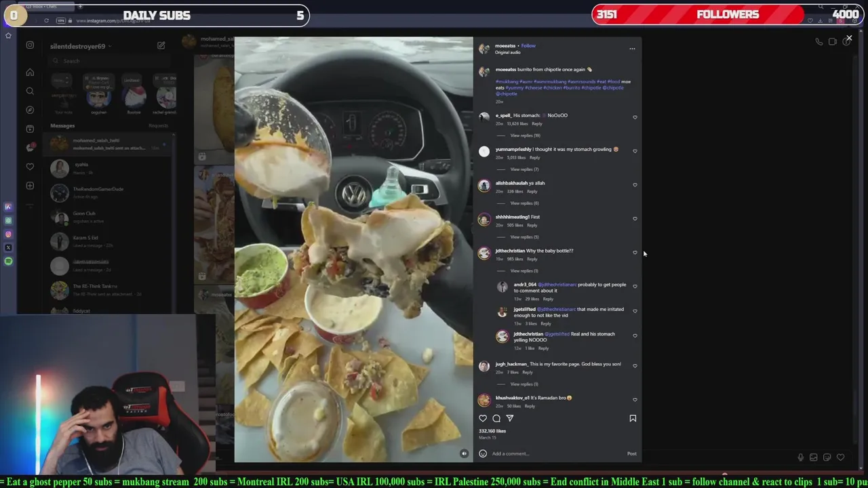The image size is (868, 488).
Task: Expand View replies (5) under shhhhimeating1
Action: point(524,237)
